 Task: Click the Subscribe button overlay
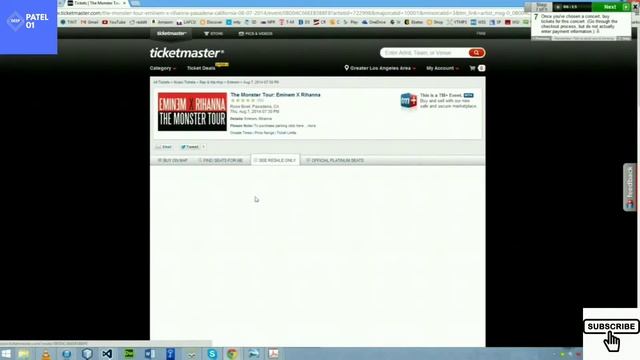[x=611, y=327]
